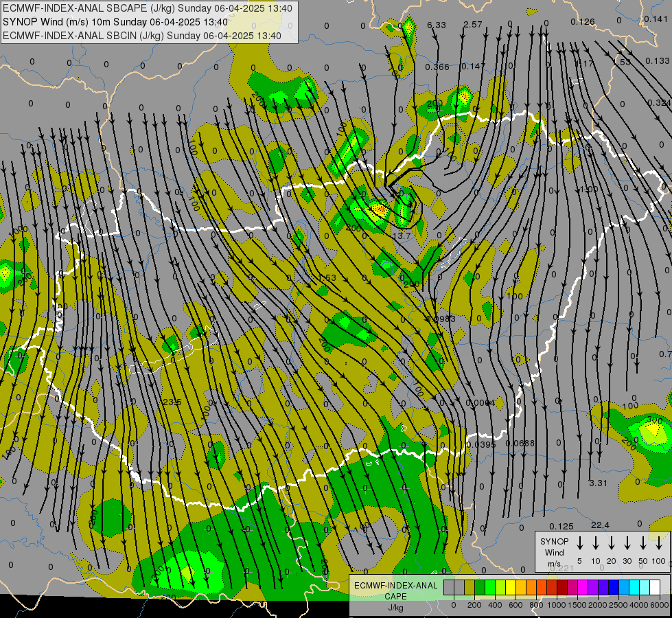The width and height of the screenshot is (672, 618).
Task: Click the 1500 tick on CAPE scale
Action: coord(577,605)
